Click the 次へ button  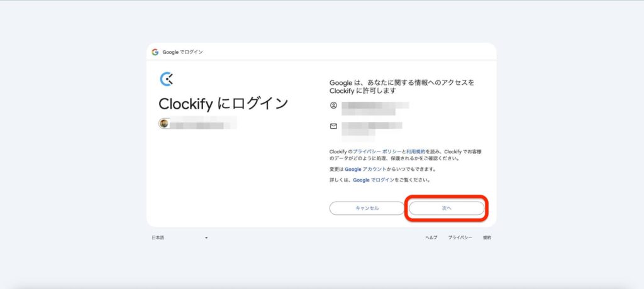447,208
